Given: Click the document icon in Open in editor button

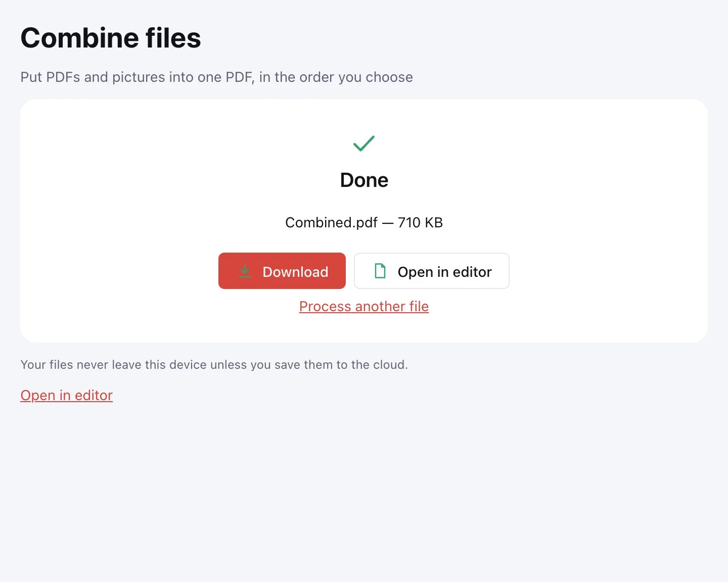Looking at the screenshot, I should point(380,271).
